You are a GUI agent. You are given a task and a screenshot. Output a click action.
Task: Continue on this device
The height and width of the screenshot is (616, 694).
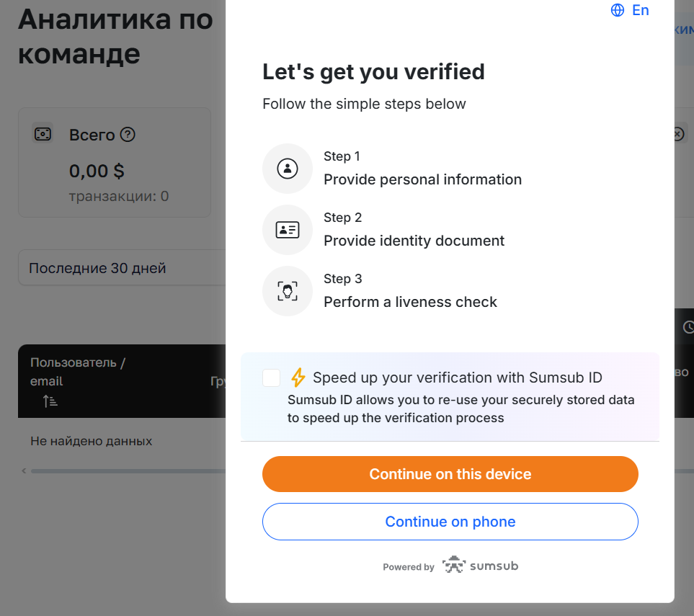click(x=450, y=474)
